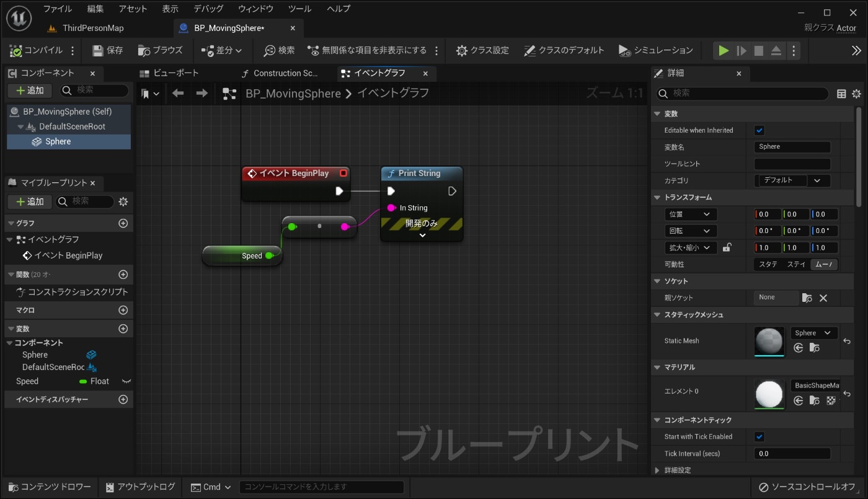Open the Content Drawer
This screenshot has width=868, height=499.
[x=48, y=487]
